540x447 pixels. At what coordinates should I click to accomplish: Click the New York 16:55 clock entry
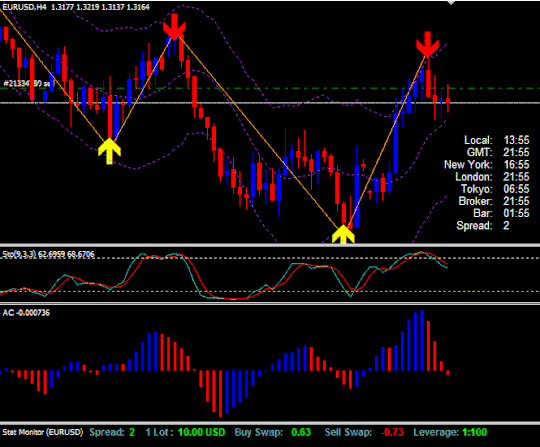click(487, 165)
